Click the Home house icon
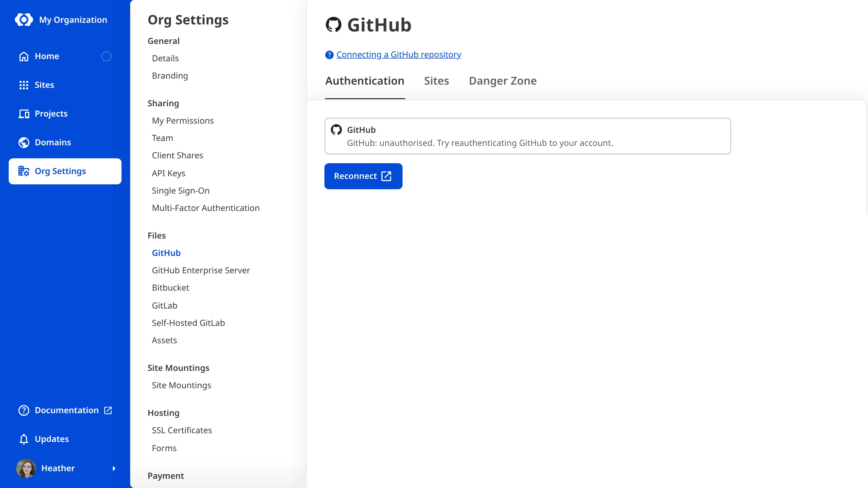This screenshot has width=868, height=488. tap(24, 56)
